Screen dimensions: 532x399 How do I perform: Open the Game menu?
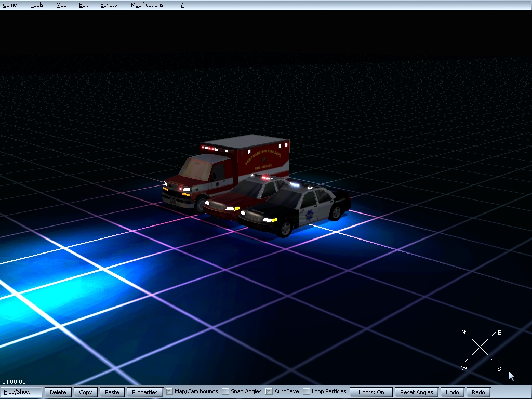tap(10, 5)
